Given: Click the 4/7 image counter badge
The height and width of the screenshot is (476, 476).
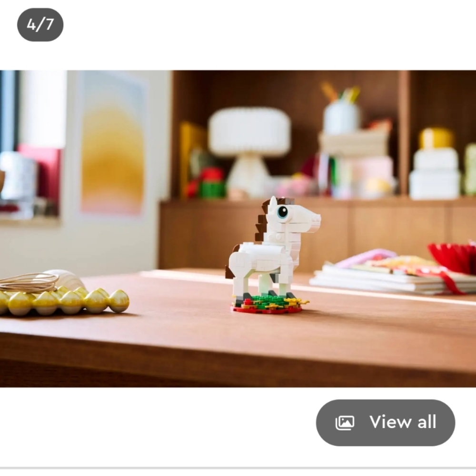Looking at the screenshot, I should click(x=40, y=25).
